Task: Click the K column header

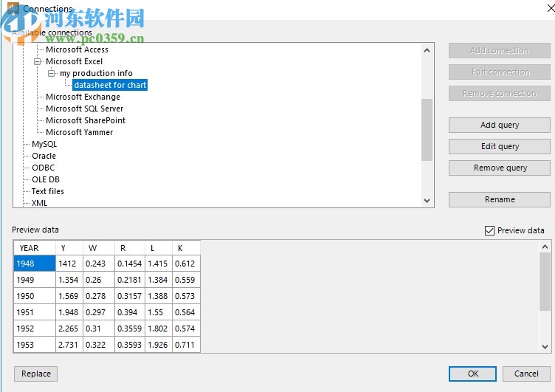Action: (x=187, y=248)
